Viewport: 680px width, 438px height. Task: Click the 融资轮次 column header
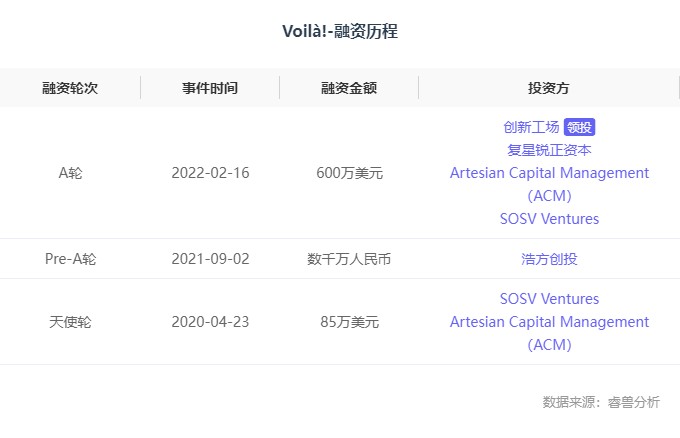70,88
